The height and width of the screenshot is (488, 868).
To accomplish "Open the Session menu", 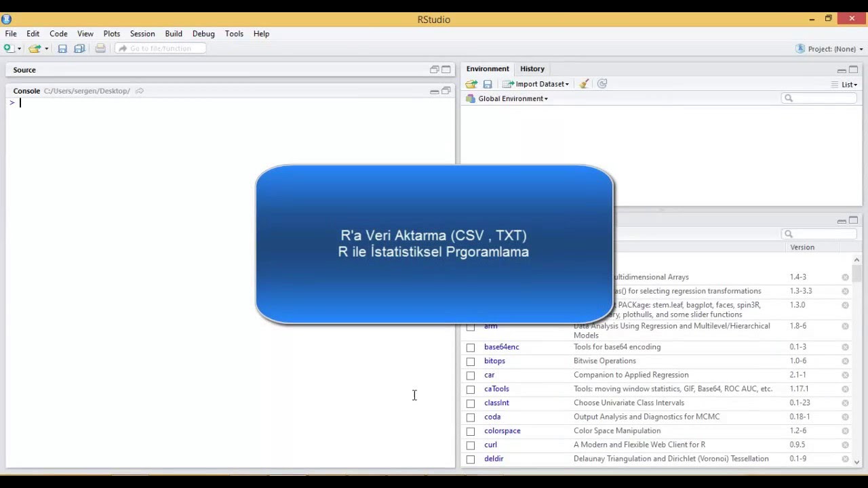I will [142, 33].
